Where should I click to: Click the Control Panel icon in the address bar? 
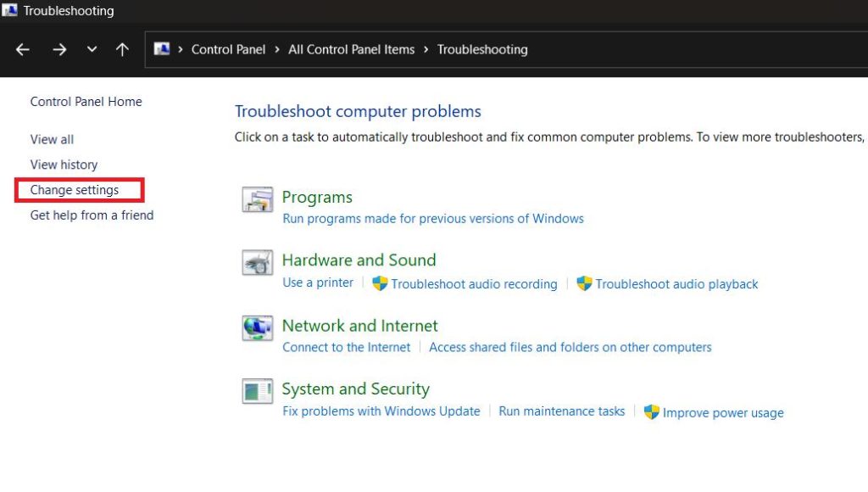(x=162, y=49)
